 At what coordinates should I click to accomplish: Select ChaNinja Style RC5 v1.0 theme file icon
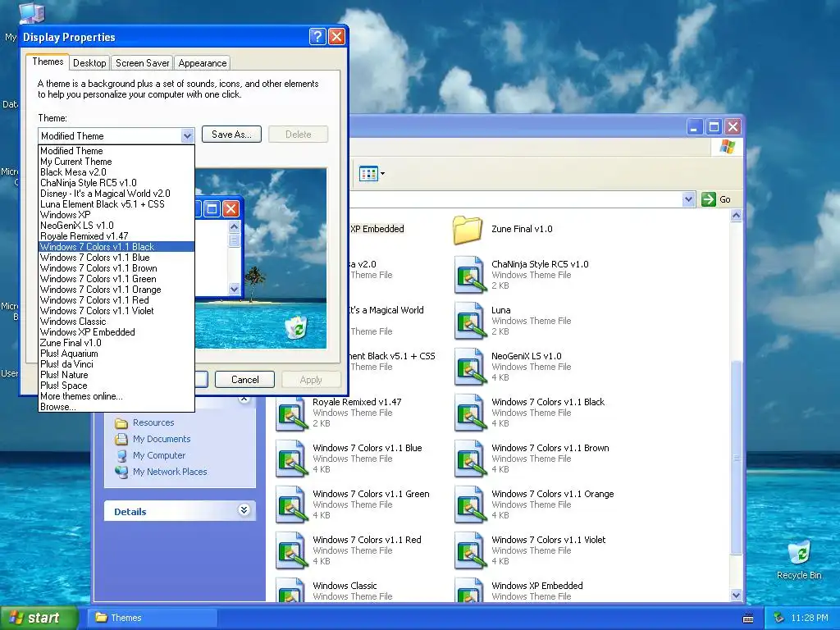(x=469, y=275)
